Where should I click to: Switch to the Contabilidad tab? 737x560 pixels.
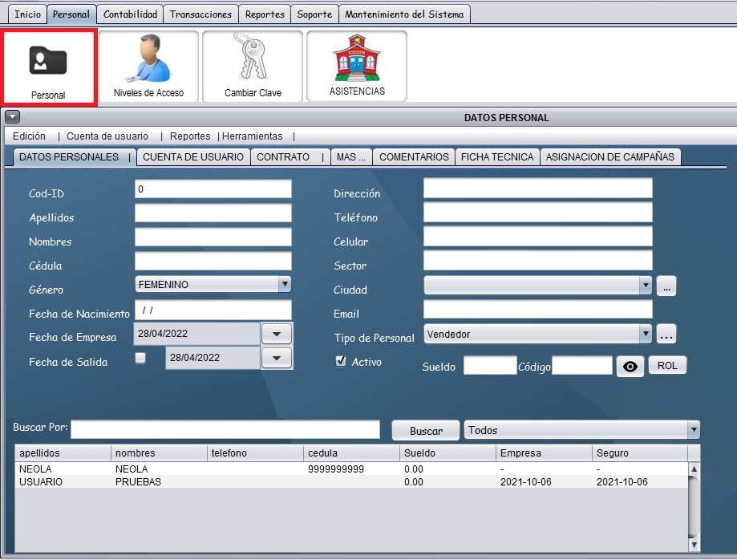(x=130, y=14)
